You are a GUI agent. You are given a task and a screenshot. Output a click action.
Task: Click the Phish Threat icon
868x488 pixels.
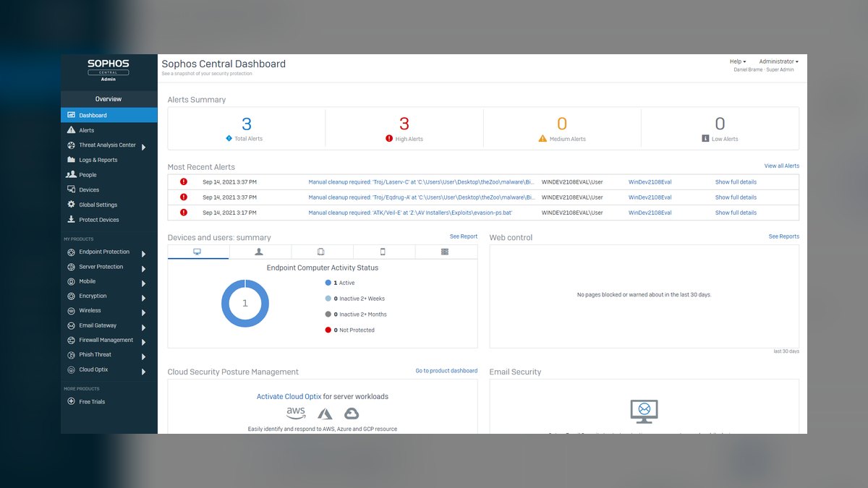coord(71,355)
